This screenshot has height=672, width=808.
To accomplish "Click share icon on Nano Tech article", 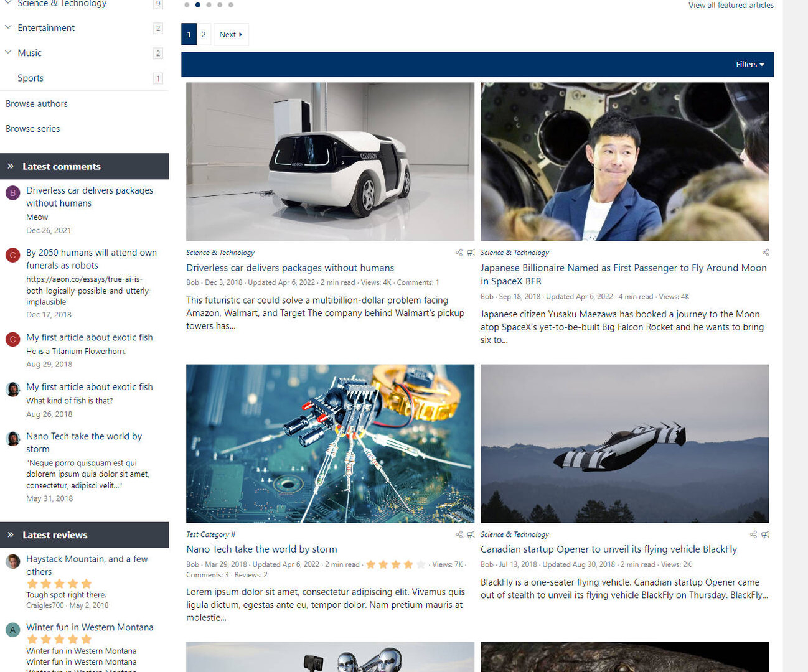I will pyautogui.click(x=459, y=534).
